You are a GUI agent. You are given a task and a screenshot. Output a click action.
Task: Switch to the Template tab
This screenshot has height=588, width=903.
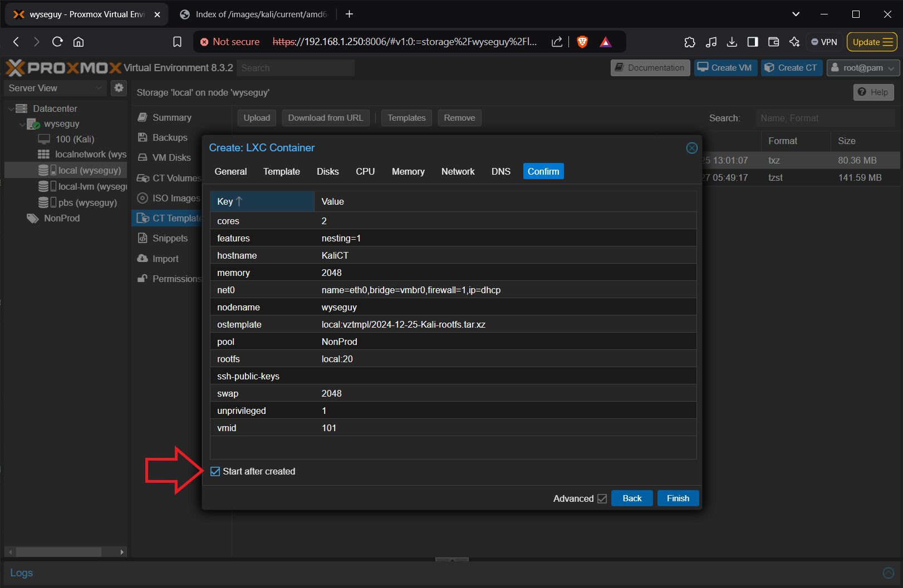tap(282, 171)
